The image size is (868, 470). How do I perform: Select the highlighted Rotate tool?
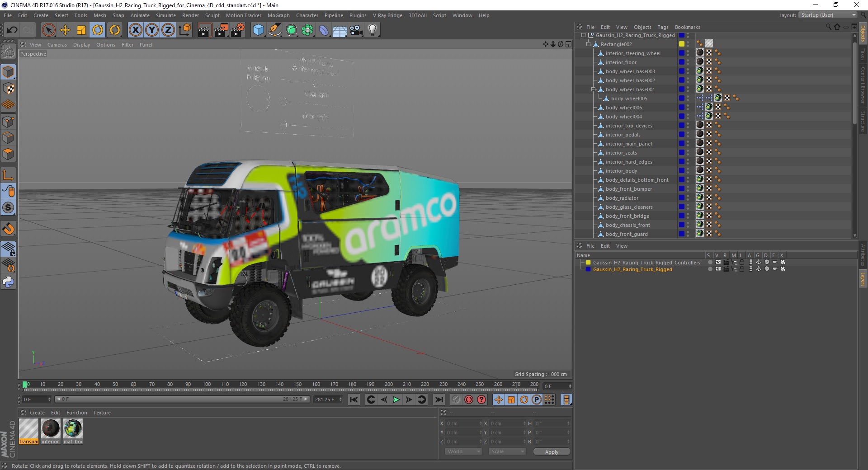click(98, 30)
